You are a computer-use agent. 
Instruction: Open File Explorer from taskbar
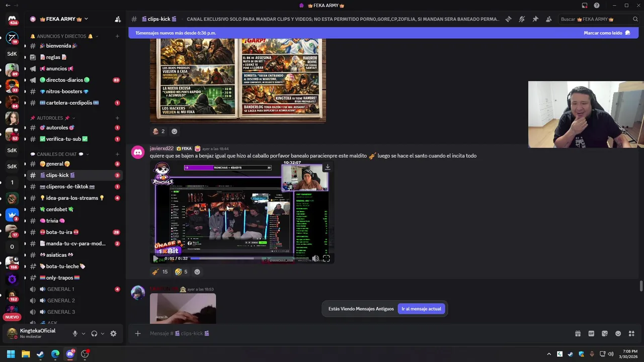pos(26,354)
